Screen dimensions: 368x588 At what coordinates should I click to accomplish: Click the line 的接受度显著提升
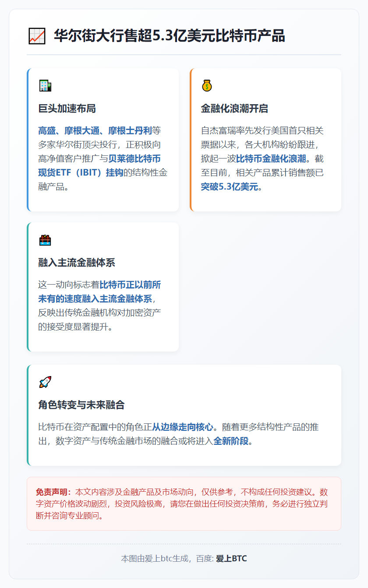(75, 327)
